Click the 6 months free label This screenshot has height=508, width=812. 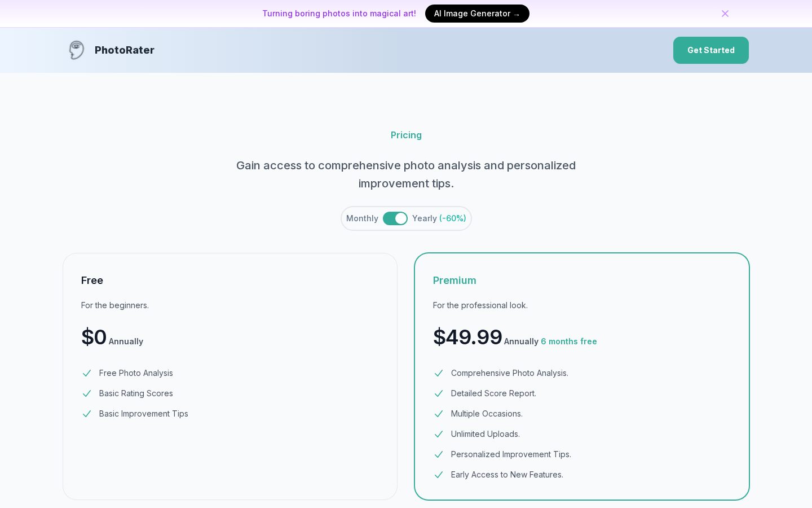[568, 341]
